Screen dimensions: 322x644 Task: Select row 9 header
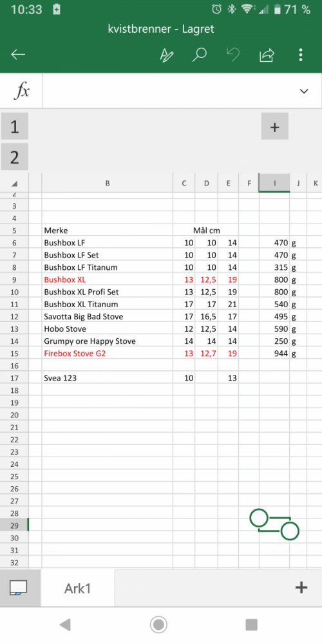tap(14, 279)
